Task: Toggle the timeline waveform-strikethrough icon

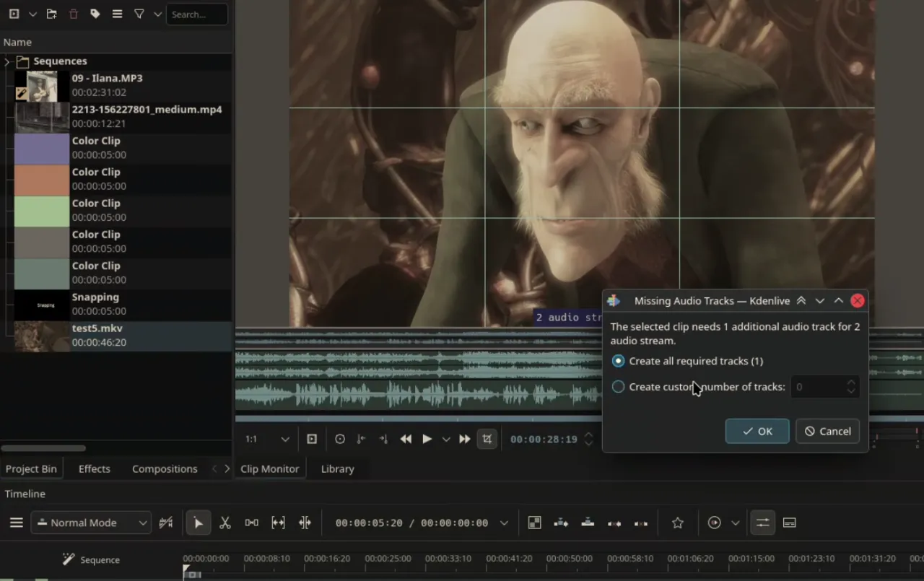Action: (166, 523)
